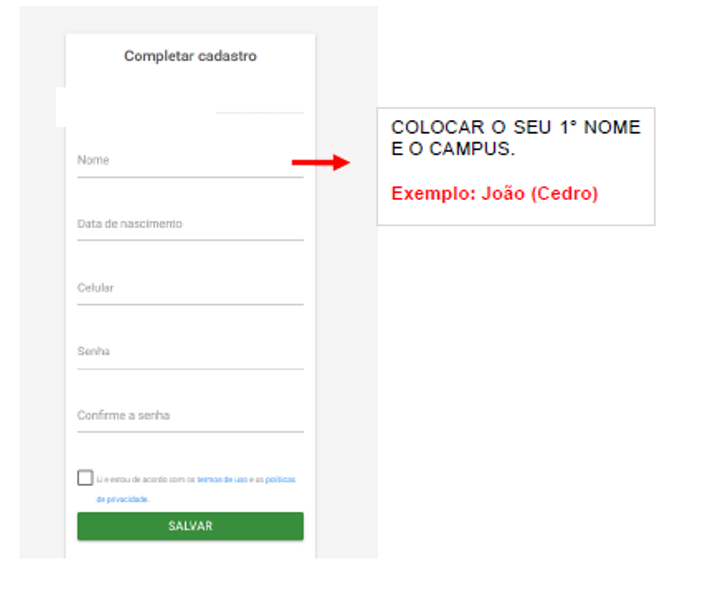
Task: Open the termos de uso link
Action: click(x=222, y=480)
